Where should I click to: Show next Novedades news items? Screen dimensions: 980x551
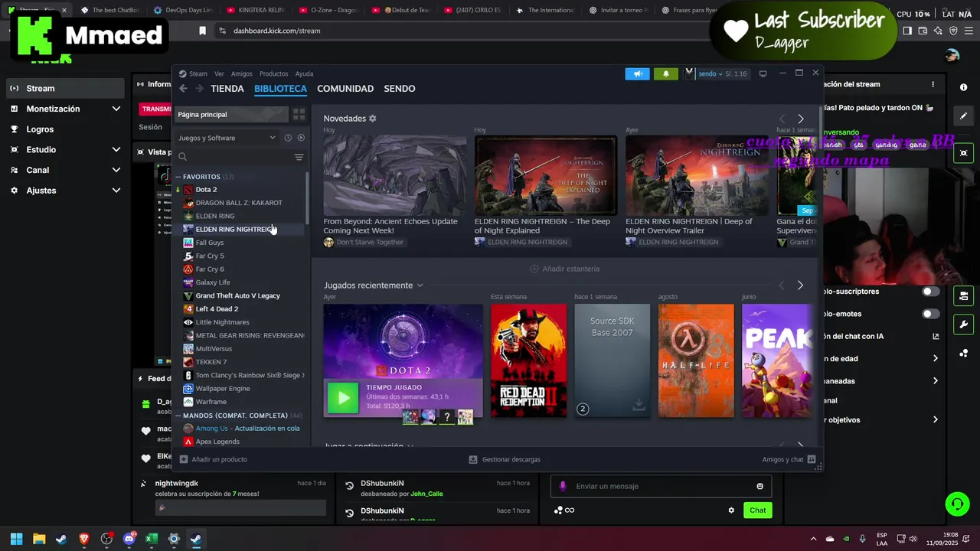pos(801,119)
